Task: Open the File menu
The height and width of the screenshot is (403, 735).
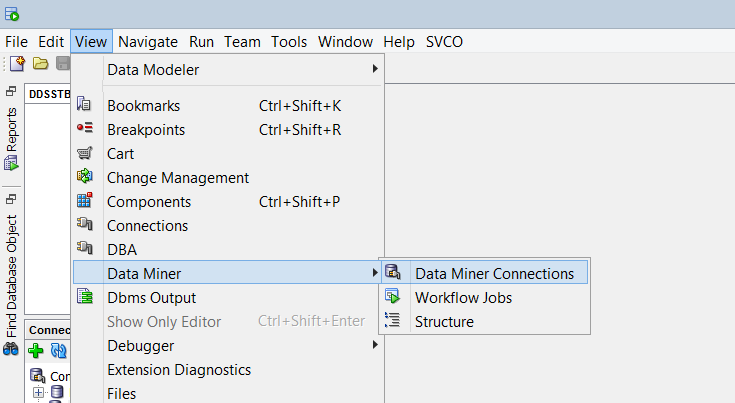Action: 16,42
